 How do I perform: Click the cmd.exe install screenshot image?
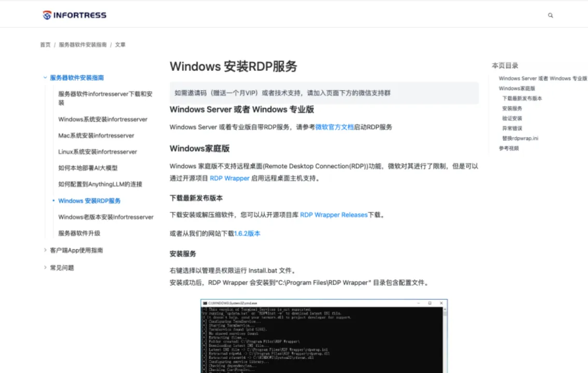[x=324, y=336]
